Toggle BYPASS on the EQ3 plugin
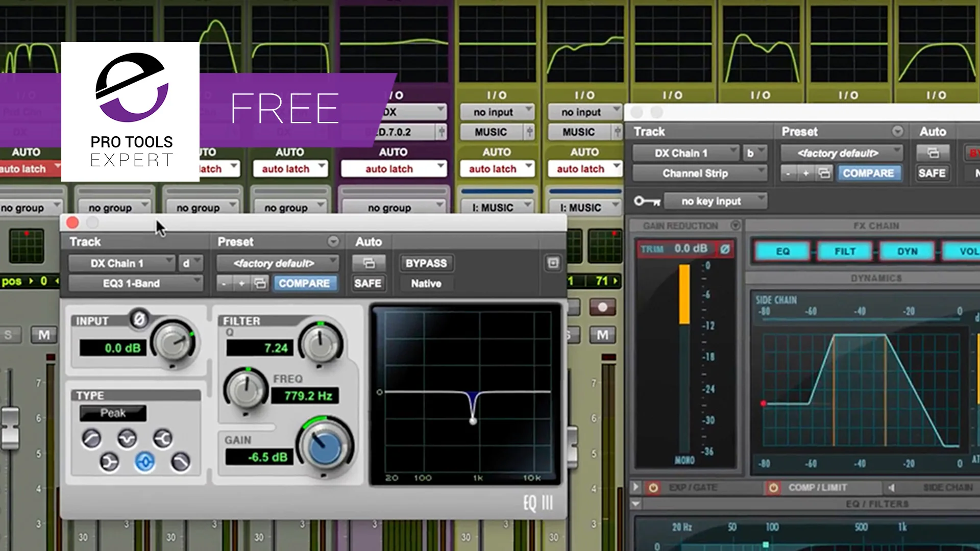Image resolution: width=980 pixels, height=551 pixels. coord(426,263)
